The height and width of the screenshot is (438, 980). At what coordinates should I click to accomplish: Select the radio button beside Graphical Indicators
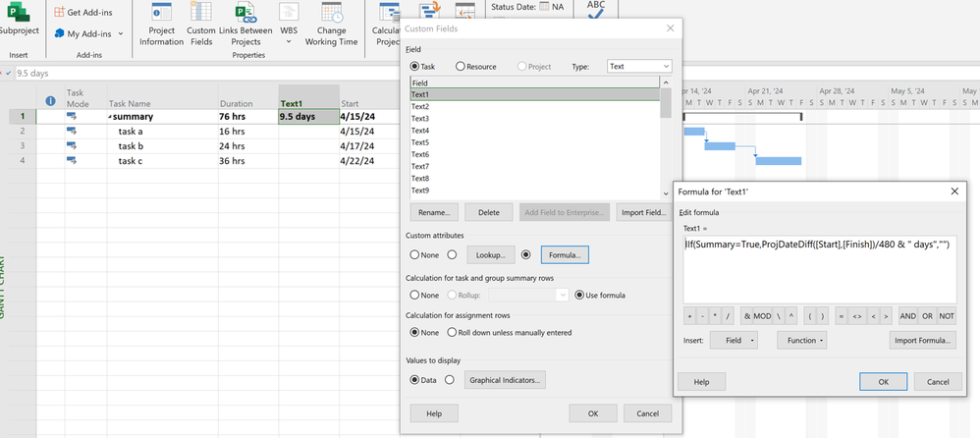coord(449,380)
